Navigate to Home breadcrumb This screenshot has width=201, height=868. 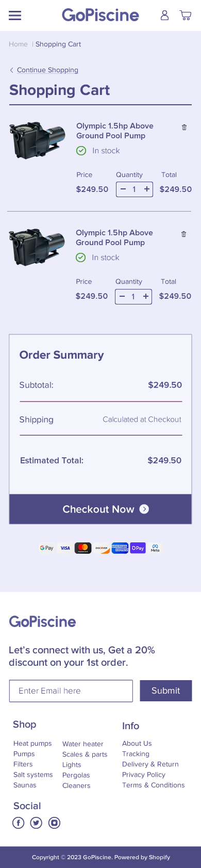18,44
